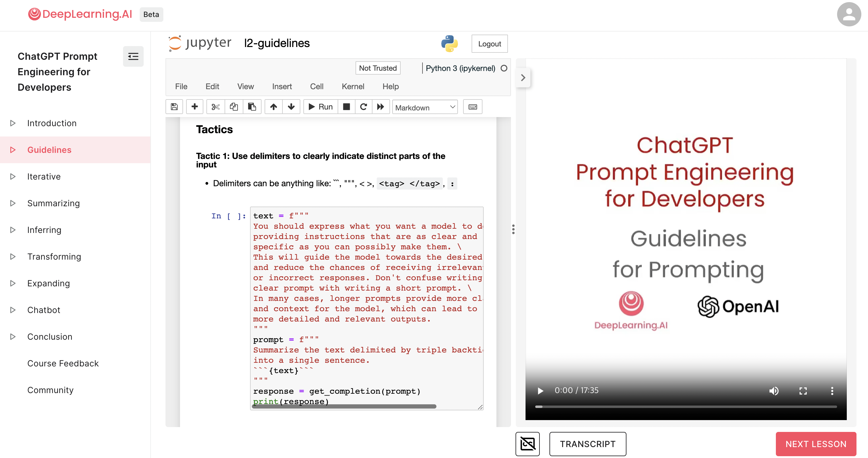Open the Insert menu
This screenshot has height=458, width=868.
tap(282, 86)
